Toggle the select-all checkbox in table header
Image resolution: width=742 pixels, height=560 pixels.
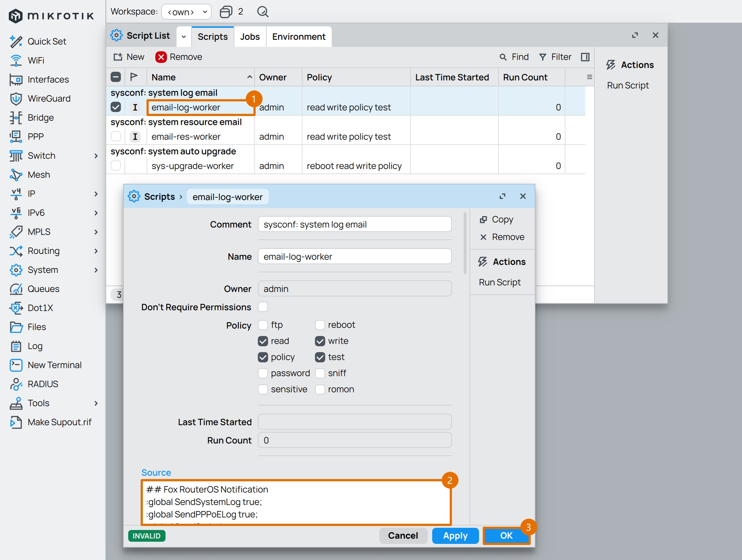tap(116, 77)
